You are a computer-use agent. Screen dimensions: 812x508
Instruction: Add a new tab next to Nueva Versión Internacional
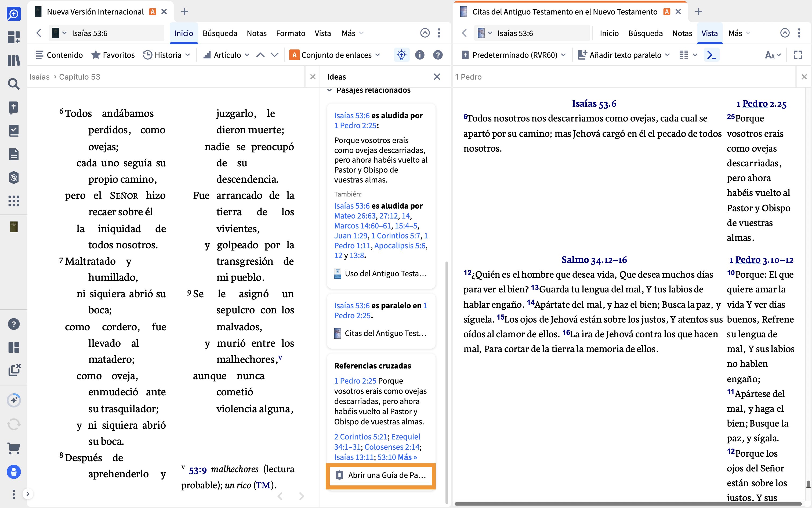click(184, 12)
